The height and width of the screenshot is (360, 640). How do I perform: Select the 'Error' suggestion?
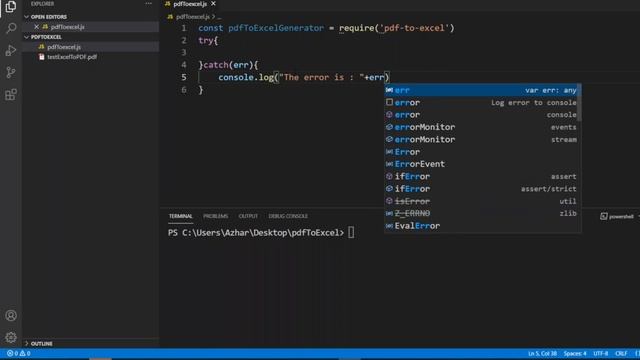click(481, 152)
